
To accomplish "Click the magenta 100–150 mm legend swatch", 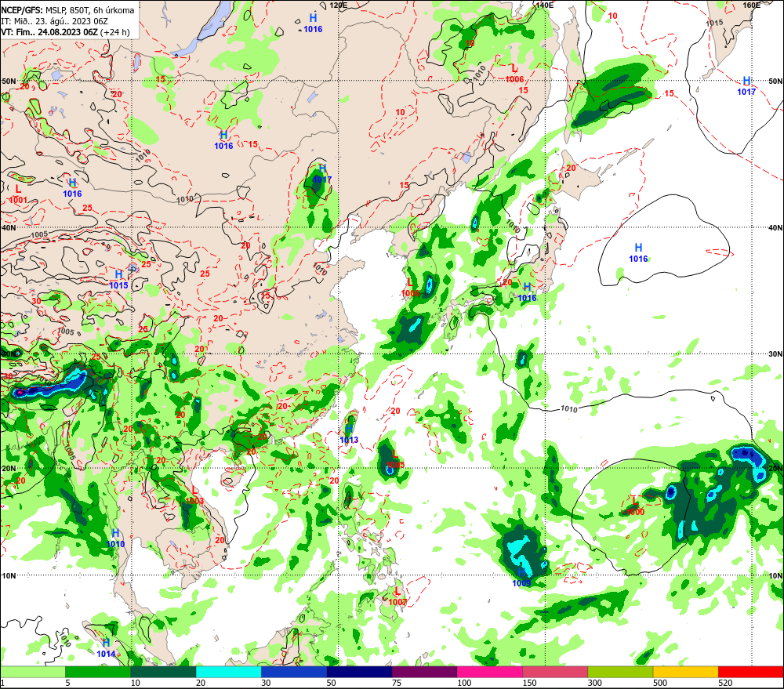I will click(x=490, y=672).
